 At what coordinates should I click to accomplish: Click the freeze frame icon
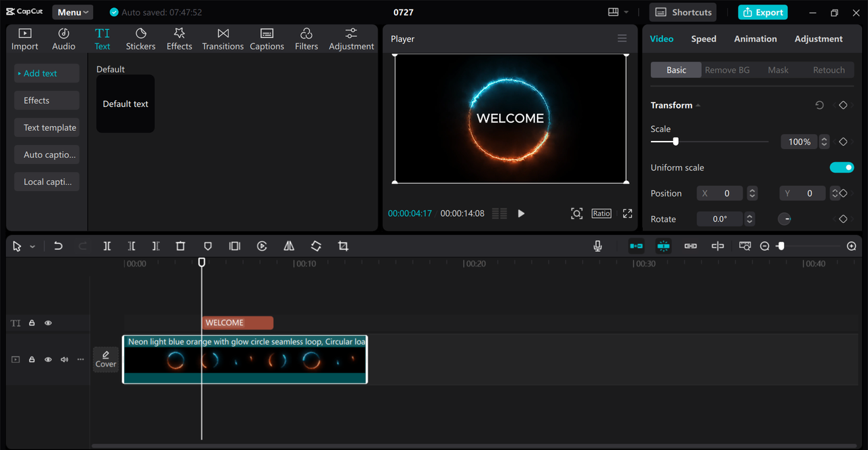click(235, 246)
